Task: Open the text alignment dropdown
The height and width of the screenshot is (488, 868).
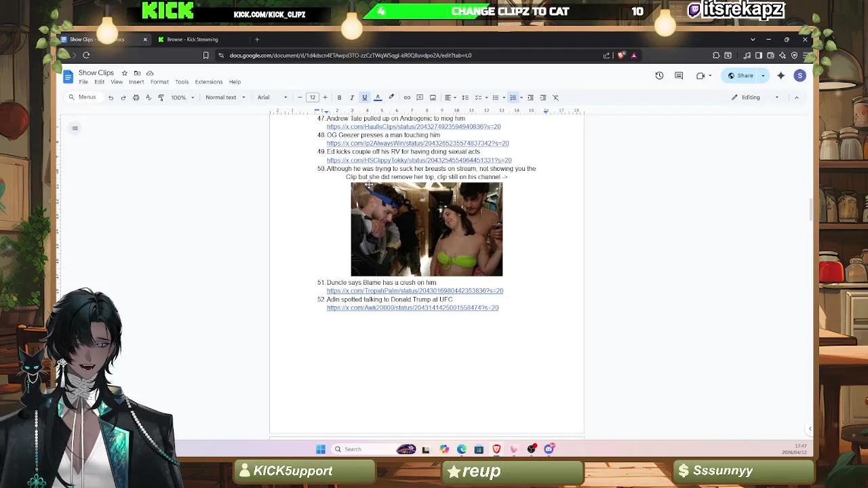Action: click(x=450, y=98)
